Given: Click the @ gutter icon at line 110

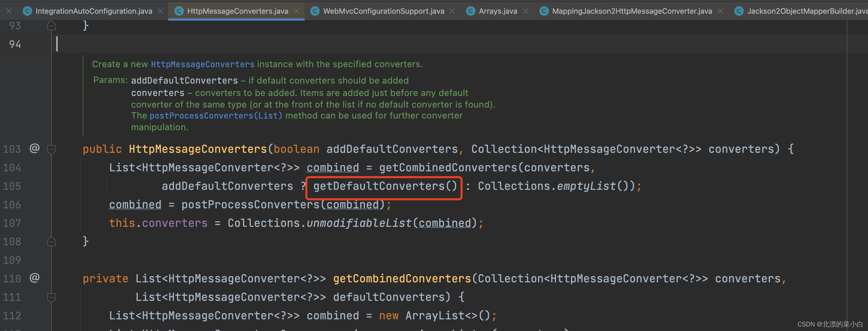Looking at the screenshot, I should pyautogui.click(x=35, y=278).
